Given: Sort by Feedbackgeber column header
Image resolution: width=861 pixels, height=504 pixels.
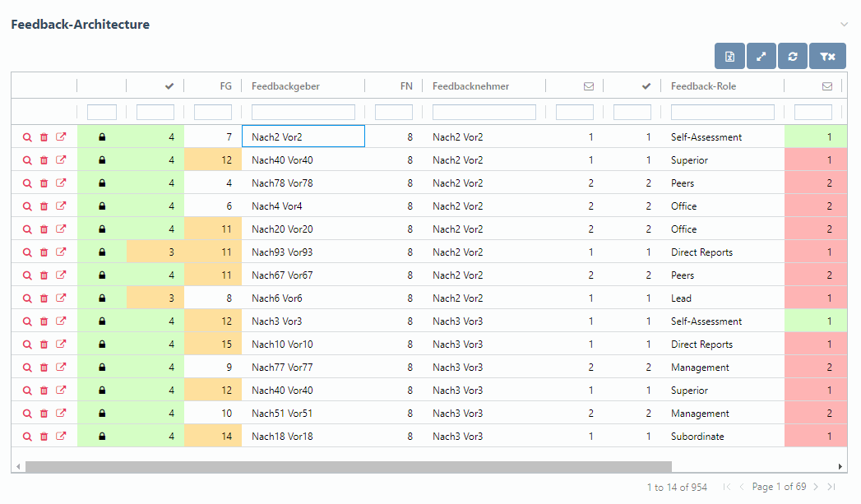Looking at the screenshot, I should [285, 86].
